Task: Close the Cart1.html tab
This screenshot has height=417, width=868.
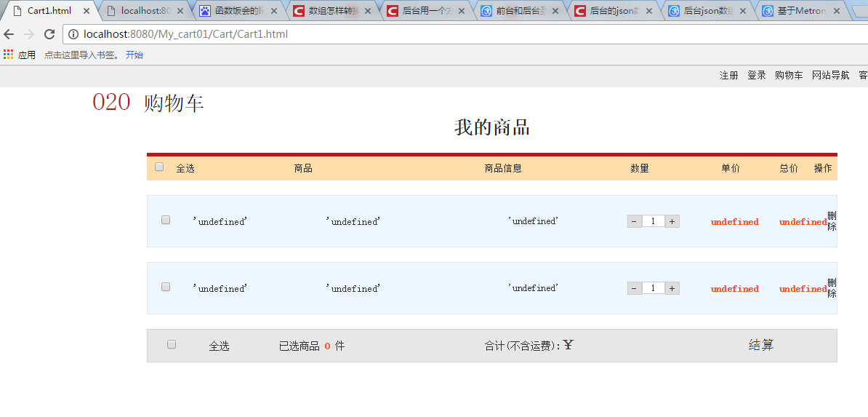Action: click(x=87, y=10)
